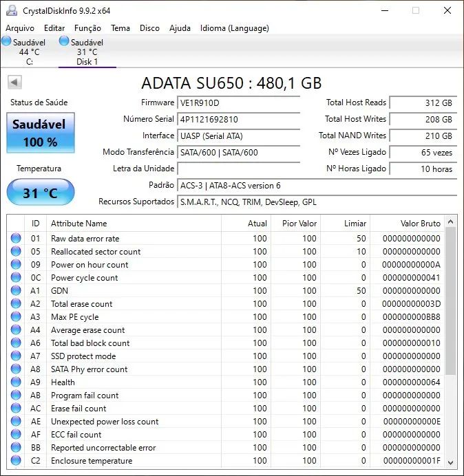Click the 'Total bad block count' attribute name
Viewport: 464px width, 476px height.
point(90,343)
